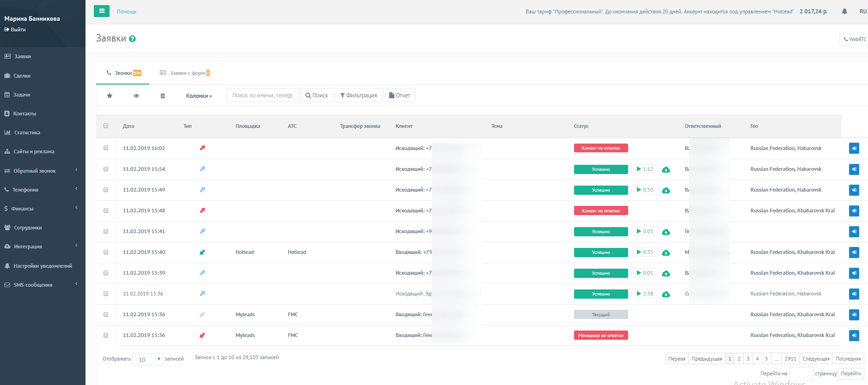This screenshot has height=385, width=868.
Task: Switch to the Заявки с форм tab
Action: coord(185,73)
